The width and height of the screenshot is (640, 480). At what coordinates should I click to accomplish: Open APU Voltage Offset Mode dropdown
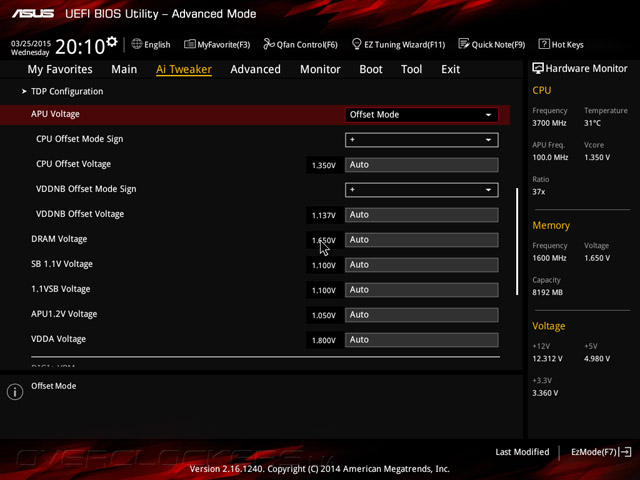(422, 115)
